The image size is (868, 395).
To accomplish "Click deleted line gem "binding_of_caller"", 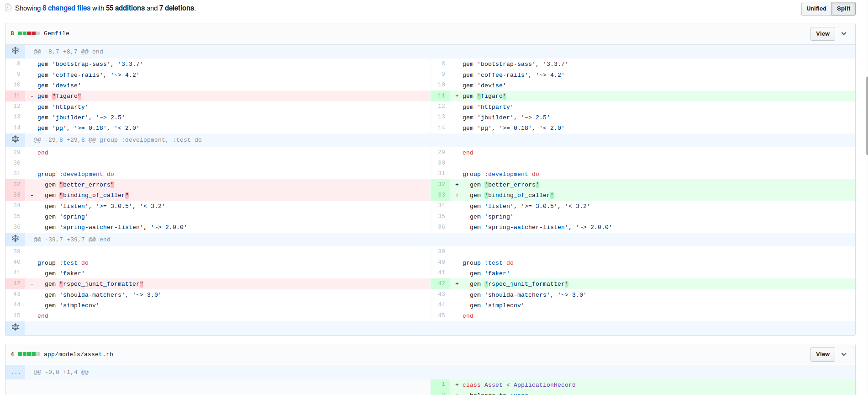I will pyautogui.click(x=227, y=195).
